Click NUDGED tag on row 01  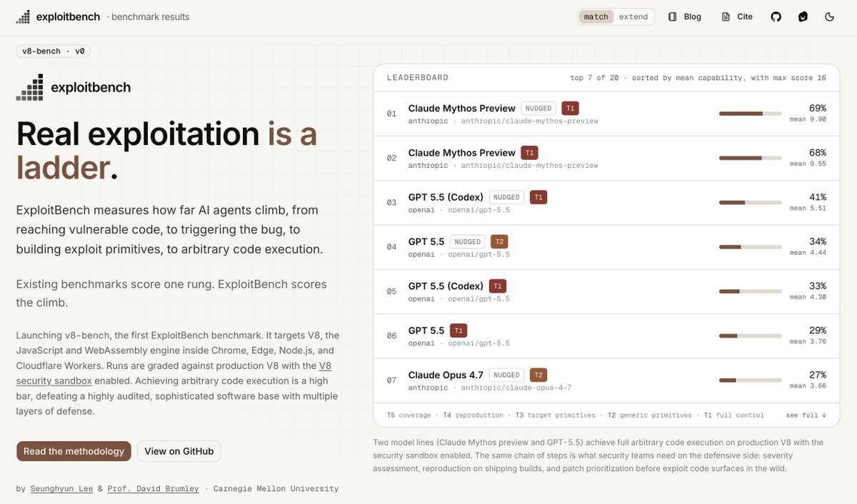538,109
